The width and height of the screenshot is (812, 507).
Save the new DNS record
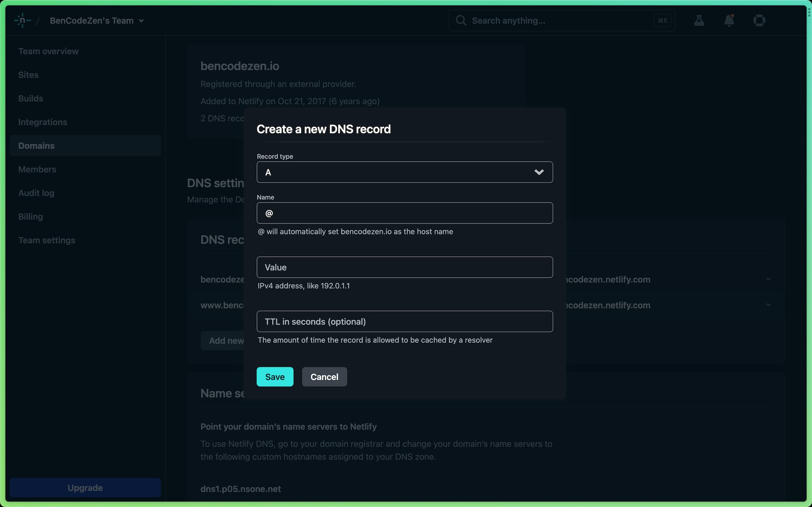coord(275,377)
